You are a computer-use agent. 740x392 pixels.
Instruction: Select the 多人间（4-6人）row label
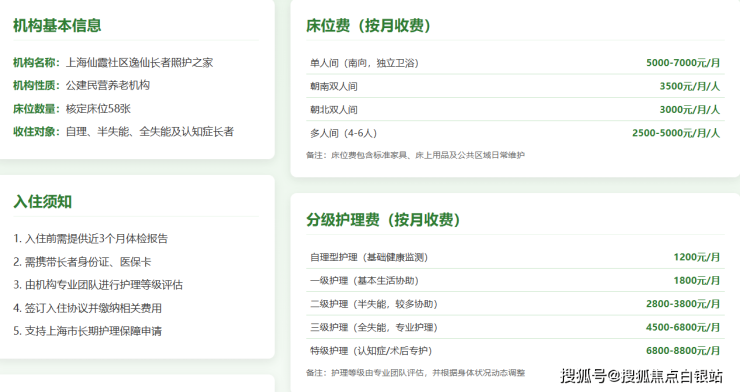[343, 133]
